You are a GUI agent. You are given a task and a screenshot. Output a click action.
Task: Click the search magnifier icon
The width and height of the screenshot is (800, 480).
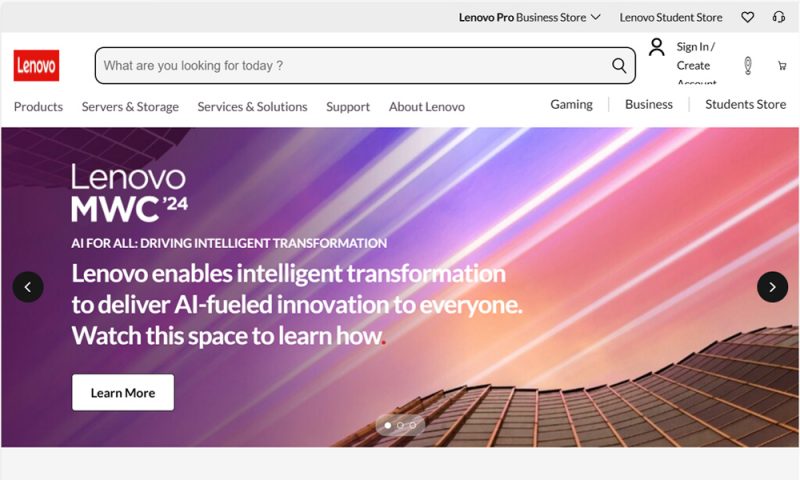(619, 65)
